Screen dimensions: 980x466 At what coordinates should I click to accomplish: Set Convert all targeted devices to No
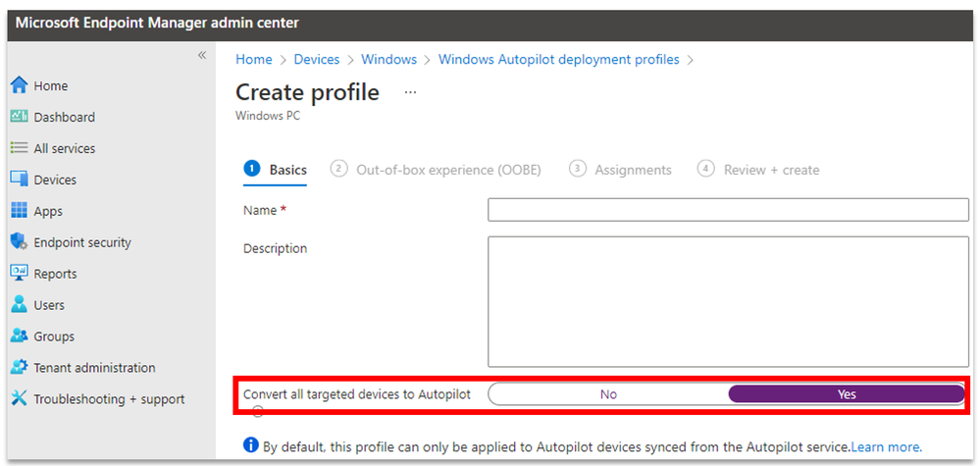click(x=608, y=394)
